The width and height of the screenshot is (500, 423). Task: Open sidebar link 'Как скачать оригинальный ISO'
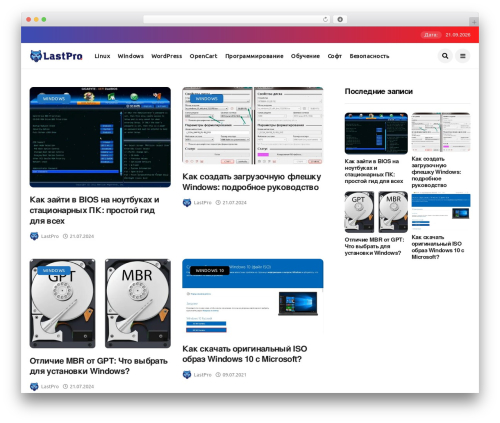click(438, 247)
